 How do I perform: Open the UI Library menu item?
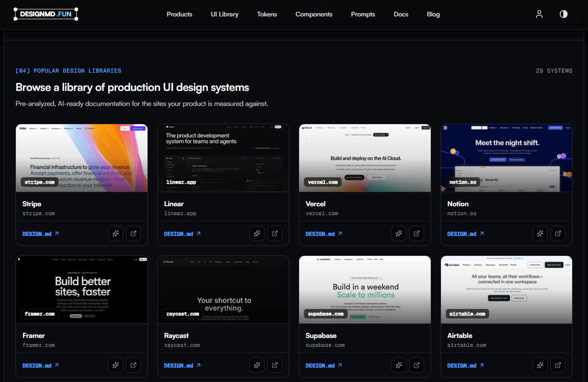tap(225, 14)
